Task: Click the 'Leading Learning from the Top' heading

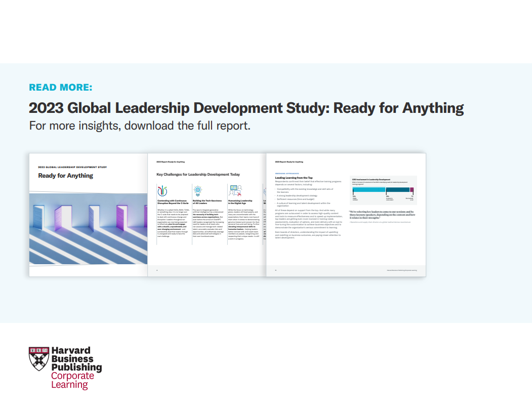Action: [294, 178]
